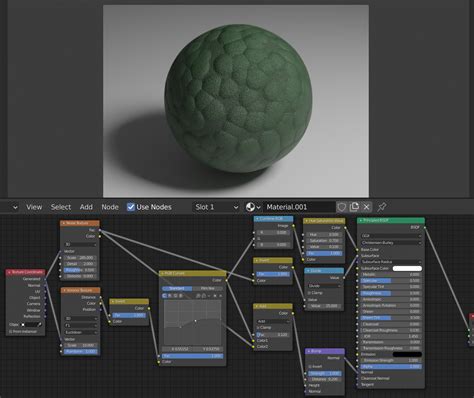
Task: Collapse the Noise Texture node via its triangle
Action: click(x=64, y=223)
